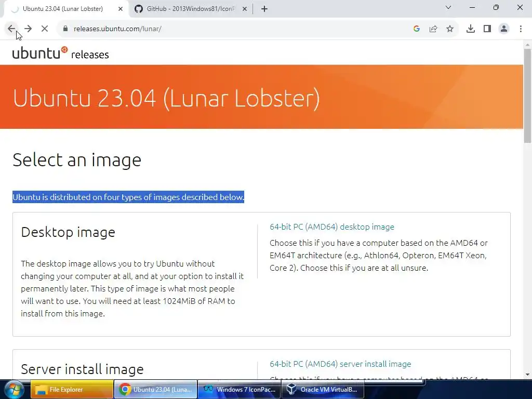Open the 64-bit PC (AMD64) desktop image link
This screenshot has height=399, width=532.
click(332, 227)
